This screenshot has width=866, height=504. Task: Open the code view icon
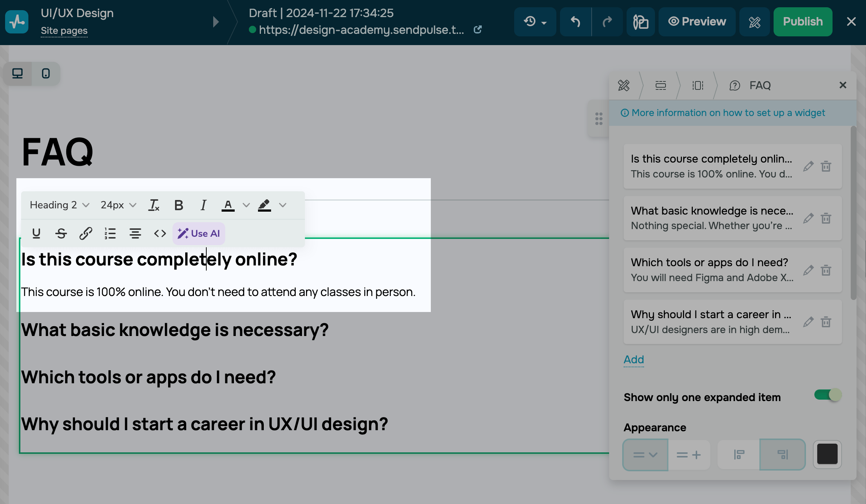(x=160, y=233)
